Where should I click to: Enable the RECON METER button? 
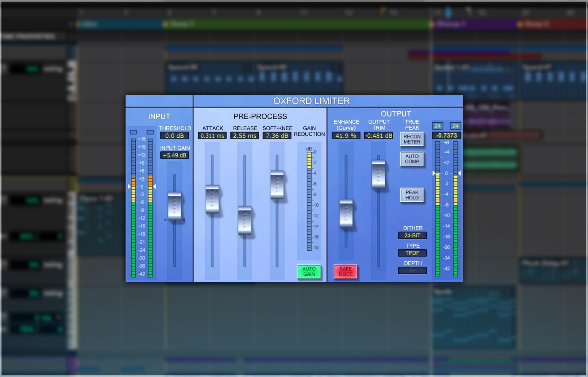click(x=412, y=139)
